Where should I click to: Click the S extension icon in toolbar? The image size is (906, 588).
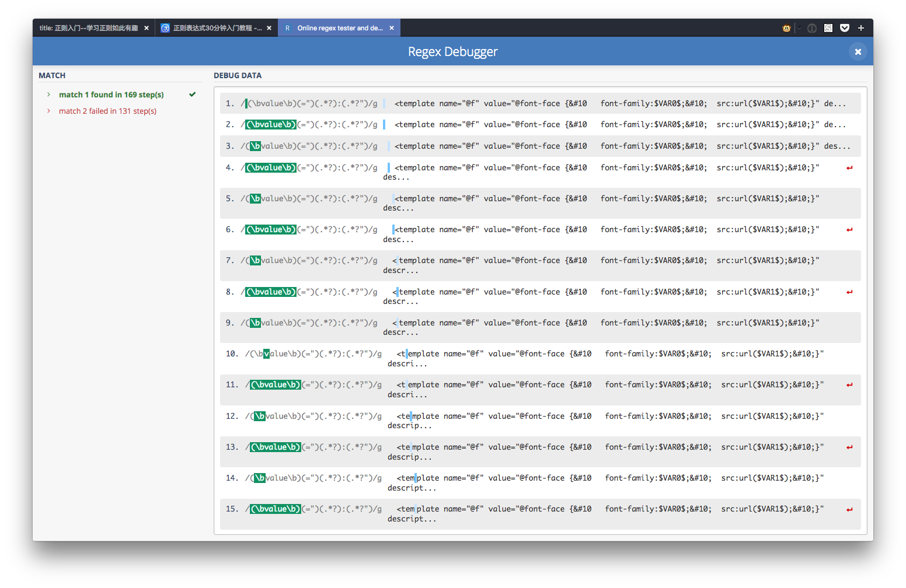828,28
